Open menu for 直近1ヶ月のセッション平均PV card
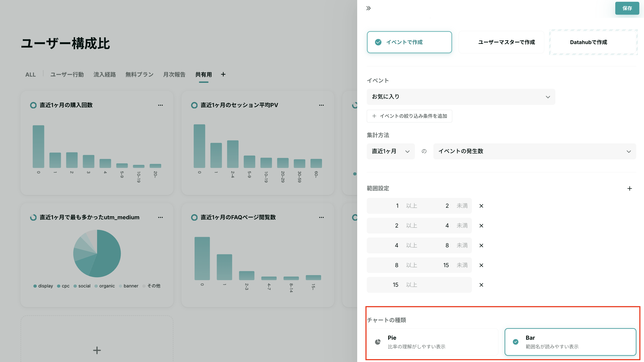644x362 pixels. click(x=322, y=105)
